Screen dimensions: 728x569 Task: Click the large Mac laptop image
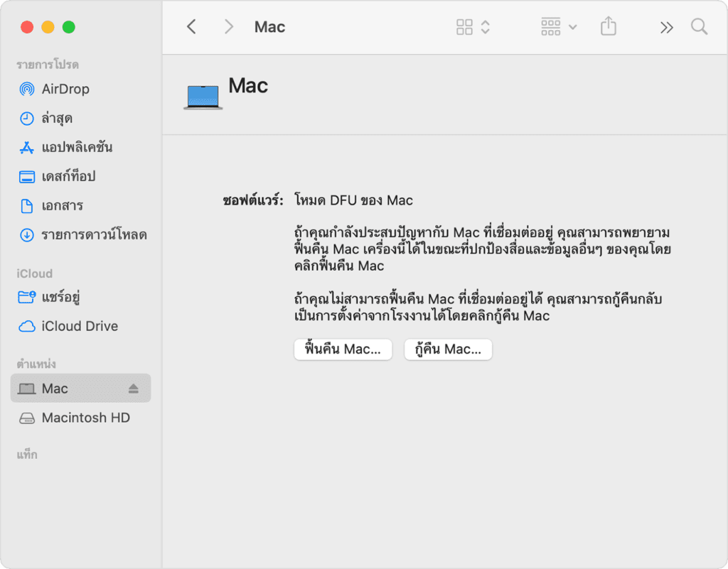(x=203, y=97)
